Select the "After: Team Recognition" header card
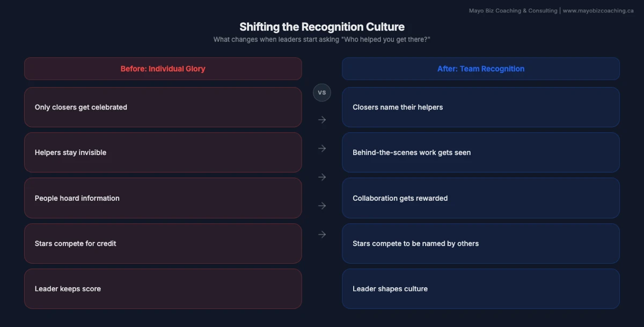Screen dimensions: 644x327 (x=481, y=68)
